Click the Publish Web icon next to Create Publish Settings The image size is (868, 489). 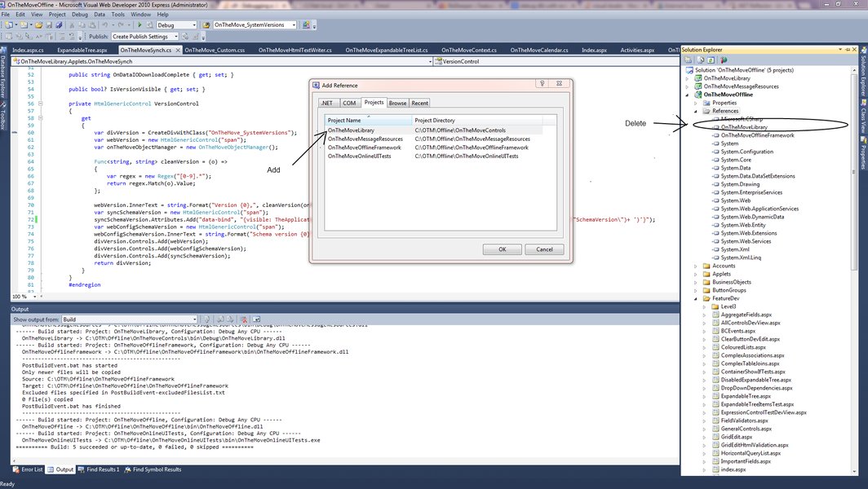point(185,37)
